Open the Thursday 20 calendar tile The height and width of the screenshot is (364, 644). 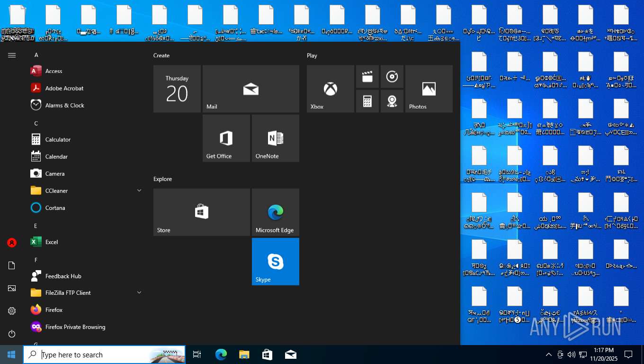pyautogui.click(x=177, y=89)
